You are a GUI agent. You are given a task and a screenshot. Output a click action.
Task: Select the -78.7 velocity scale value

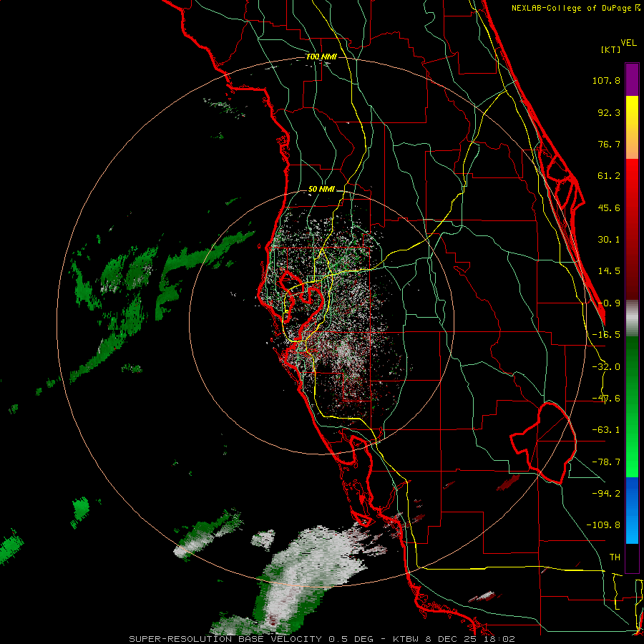click(x=606, y=462)
